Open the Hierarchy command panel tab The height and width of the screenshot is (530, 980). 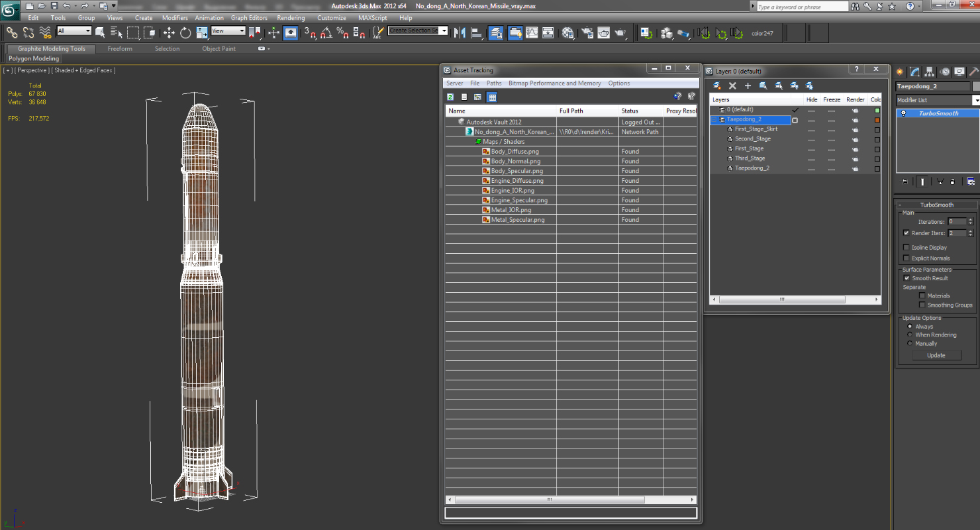pyautogui.click(x=930, y=72)
